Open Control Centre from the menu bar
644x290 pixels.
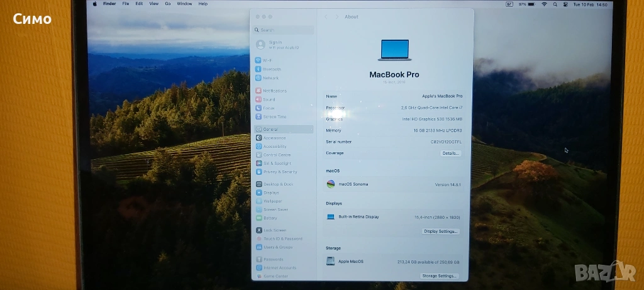[x=566, y=4]
